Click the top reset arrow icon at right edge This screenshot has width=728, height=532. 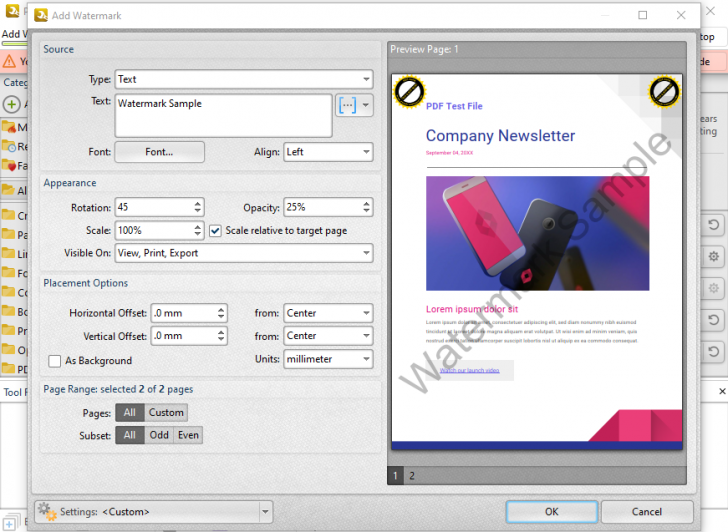714,225
